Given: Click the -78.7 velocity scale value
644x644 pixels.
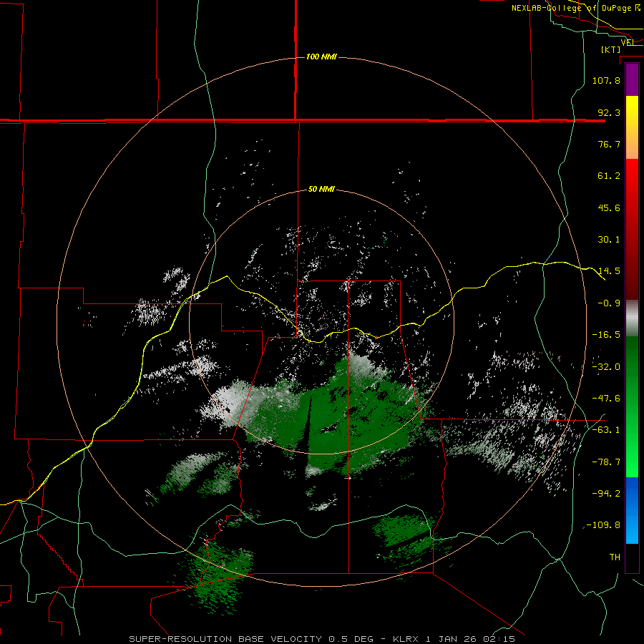Looking at the screenshot, I should pos(606,462).
